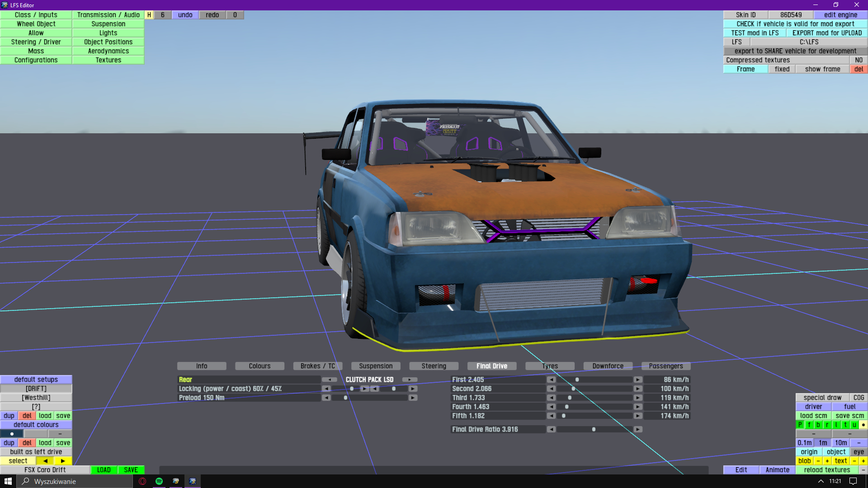Click the yellow right arrow beside select
This screenshot has height=488, width=868.
click(63, 461)
